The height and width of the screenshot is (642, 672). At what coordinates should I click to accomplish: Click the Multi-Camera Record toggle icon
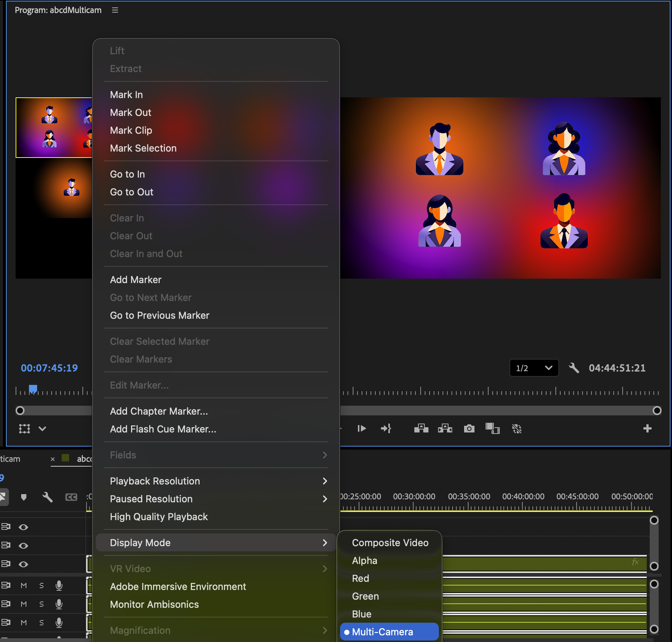tap(517, 428)
